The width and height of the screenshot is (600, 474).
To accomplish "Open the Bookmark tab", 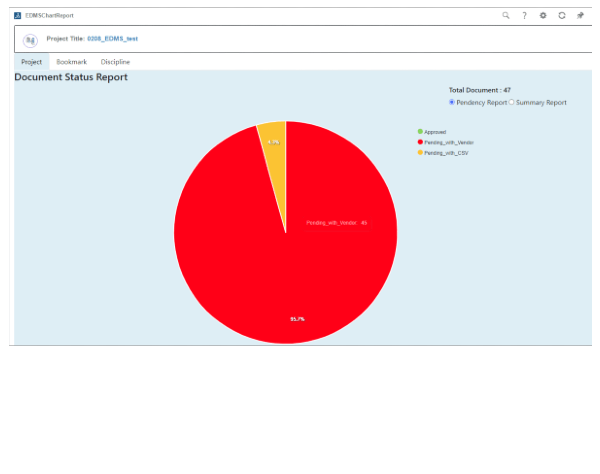I will [71, 62].
